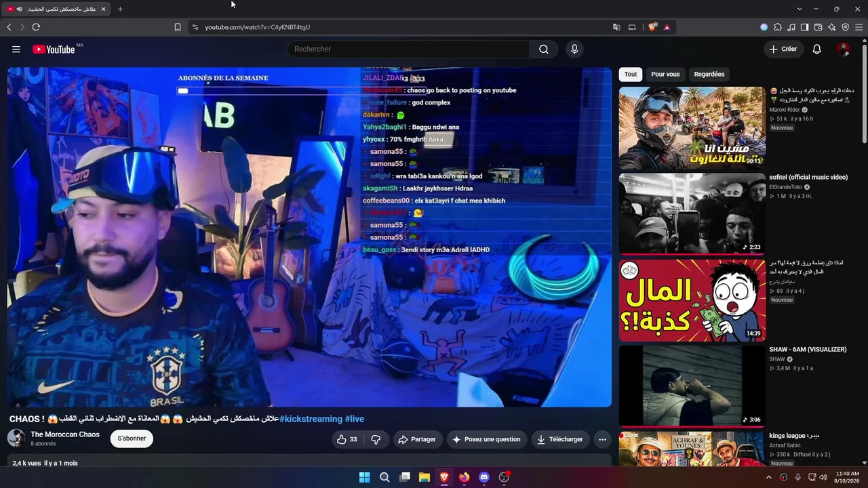Start voice search with the microphone
The height and width of the screenshot is (488, 868).
click(574, 49)
